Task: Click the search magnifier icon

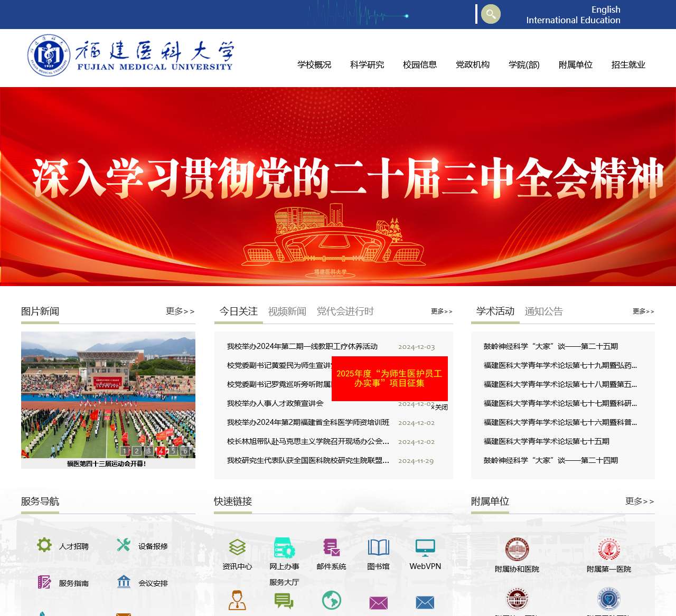Action: [x=491, y=14]
